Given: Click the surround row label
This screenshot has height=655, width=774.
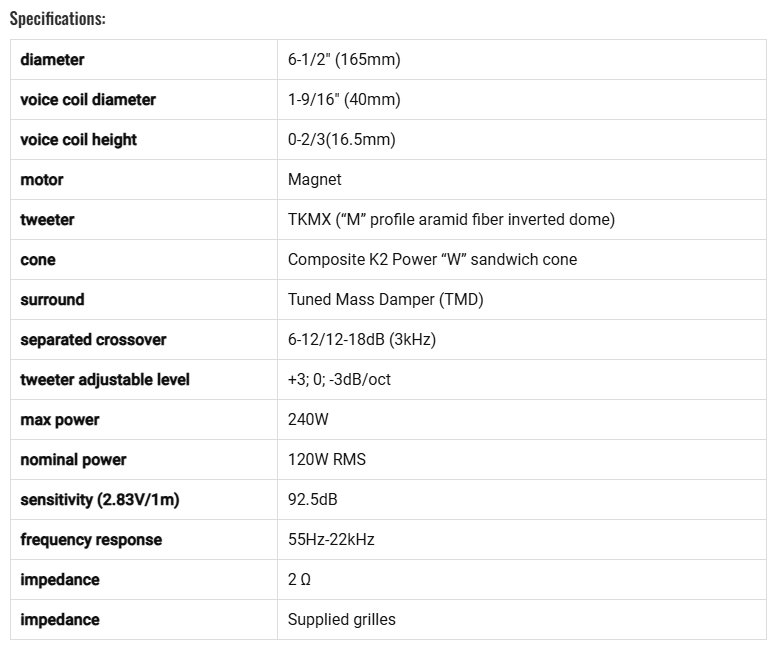Looking at the screenshot, I should pyautogui.click(x=52, y=300).
